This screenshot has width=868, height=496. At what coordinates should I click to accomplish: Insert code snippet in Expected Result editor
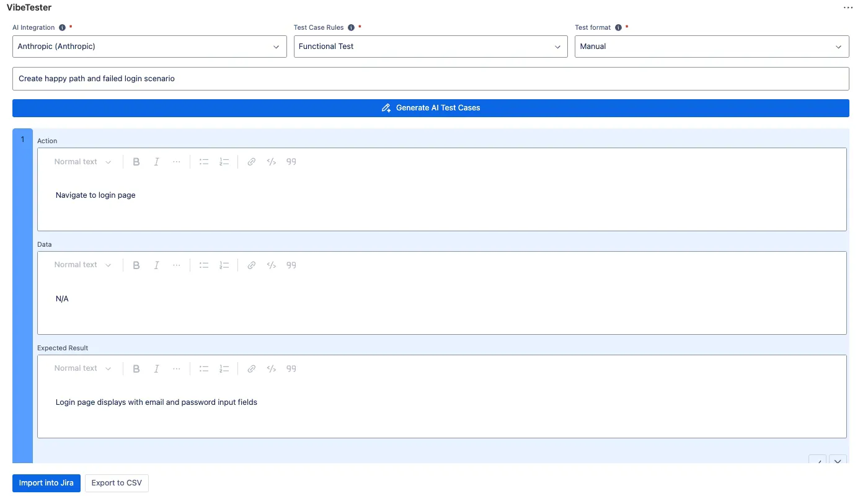(271, 368)
